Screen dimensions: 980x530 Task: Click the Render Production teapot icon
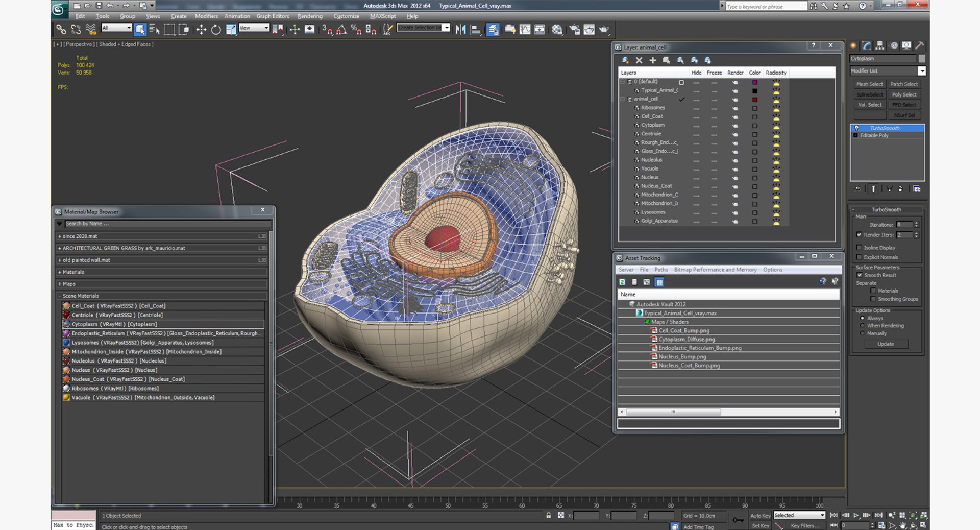pyautogui.click(x=604, y=30)
